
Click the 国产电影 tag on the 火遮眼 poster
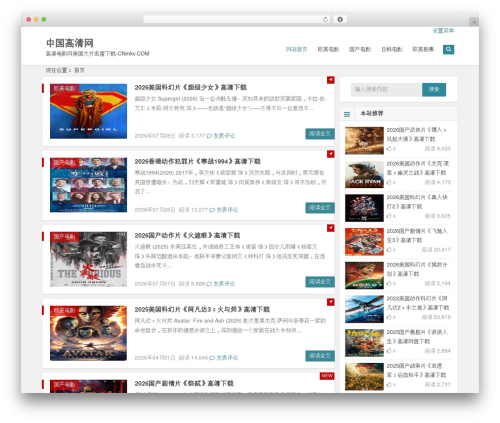(x=64, y=236)
